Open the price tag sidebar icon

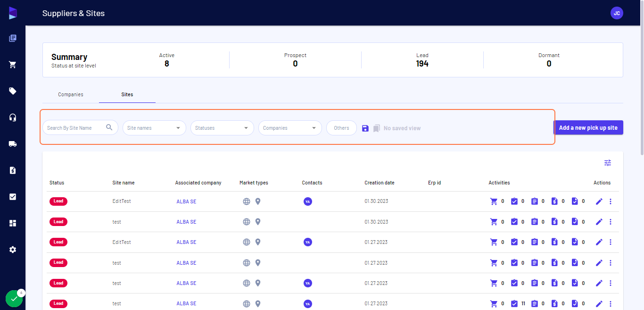(x=13, y=91)
